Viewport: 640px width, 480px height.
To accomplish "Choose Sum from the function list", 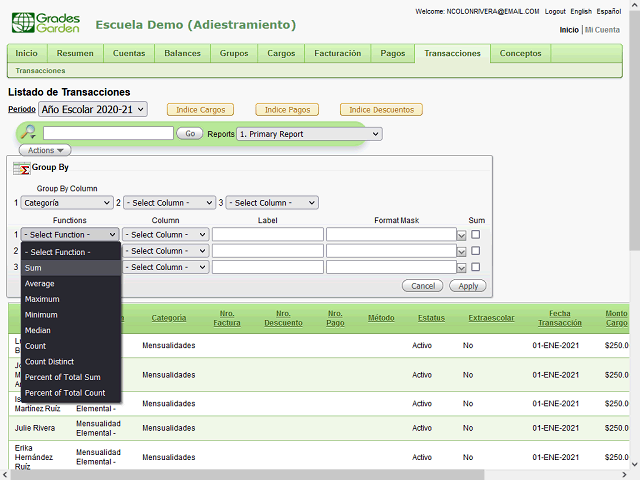I will click(71, 268).
